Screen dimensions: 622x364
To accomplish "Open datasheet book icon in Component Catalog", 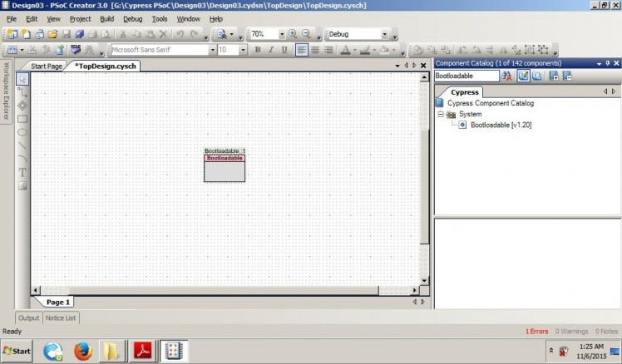I will [x=536, y=76].
